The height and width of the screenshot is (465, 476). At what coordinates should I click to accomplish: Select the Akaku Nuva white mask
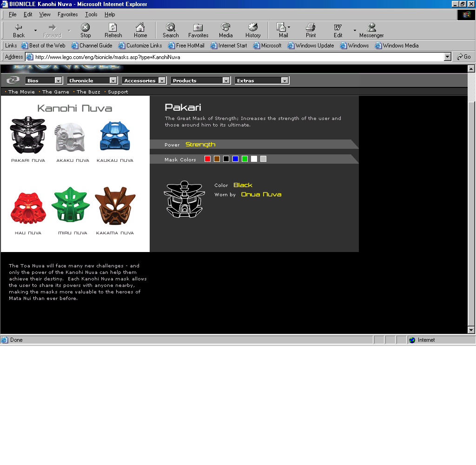click(x=70, y=137)
